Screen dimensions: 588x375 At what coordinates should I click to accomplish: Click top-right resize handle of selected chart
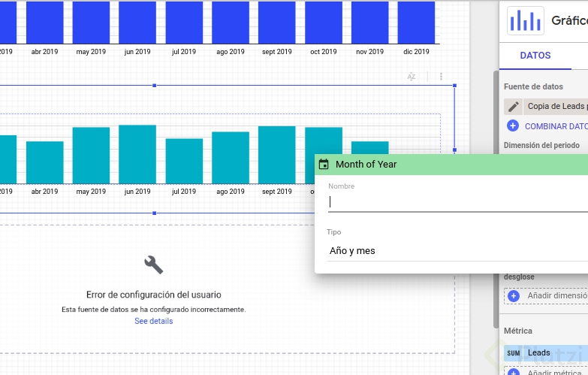tap(454, 86)
